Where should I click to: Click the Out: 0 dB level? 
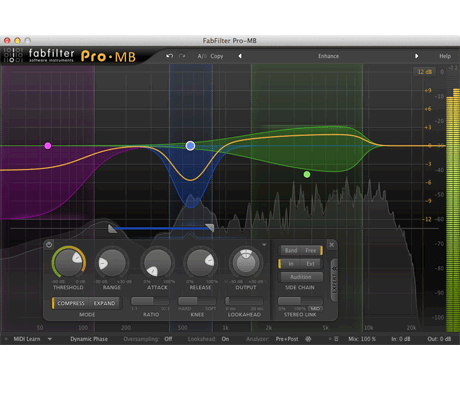[439, 339]
